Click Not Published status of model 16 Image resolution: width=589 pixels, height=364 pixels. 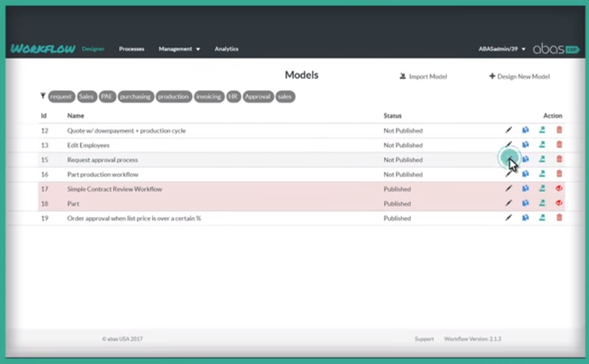pyautogui.click(x=403, y=174)
